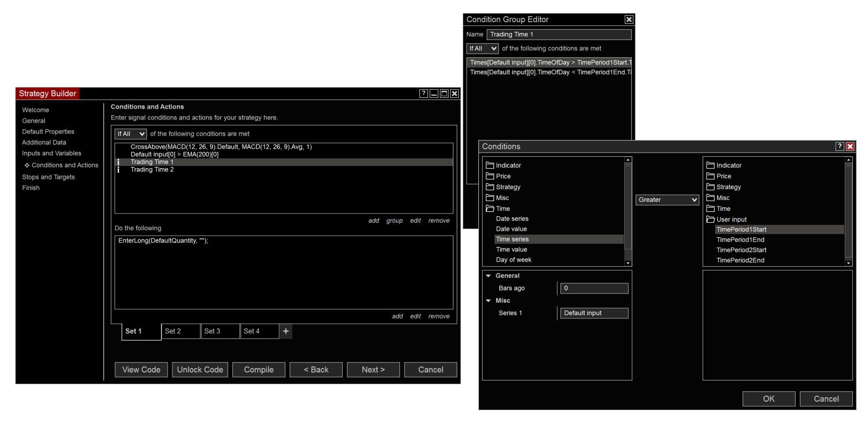Maximize the Strategy Builder window
This screenshot has height=440, width=868.
tap(444, 94)
